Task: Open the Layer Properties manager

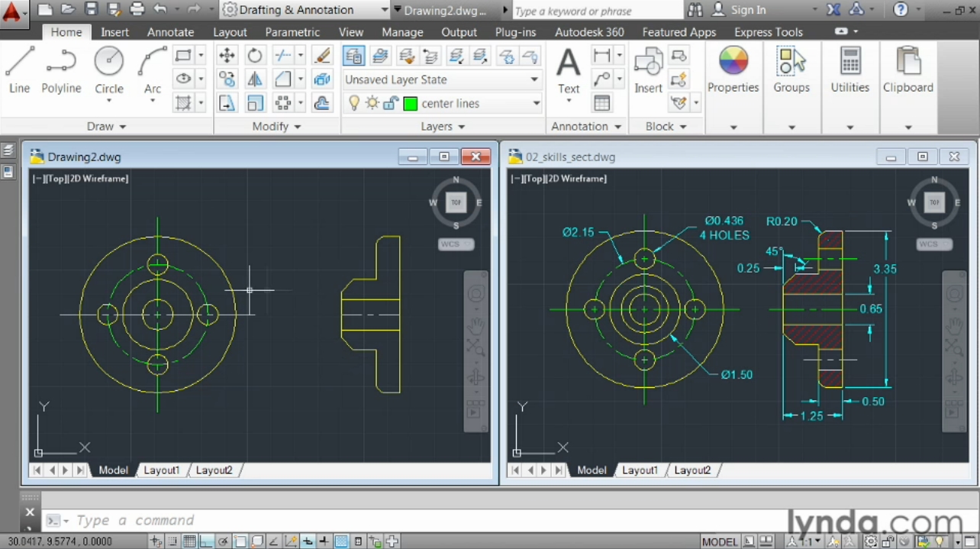Action: click(353, 56)
